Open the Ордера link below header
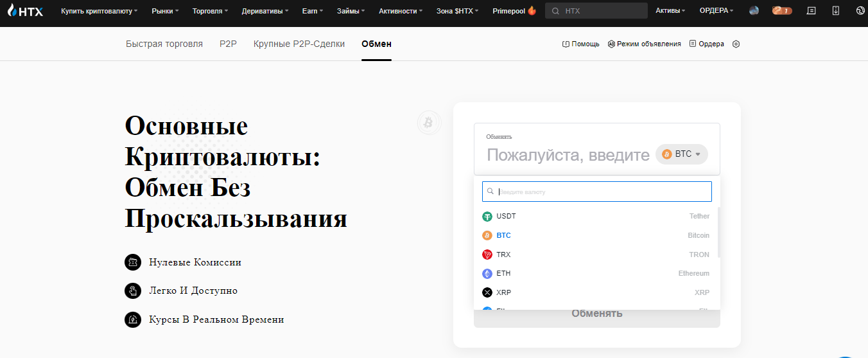 point(707,44)
